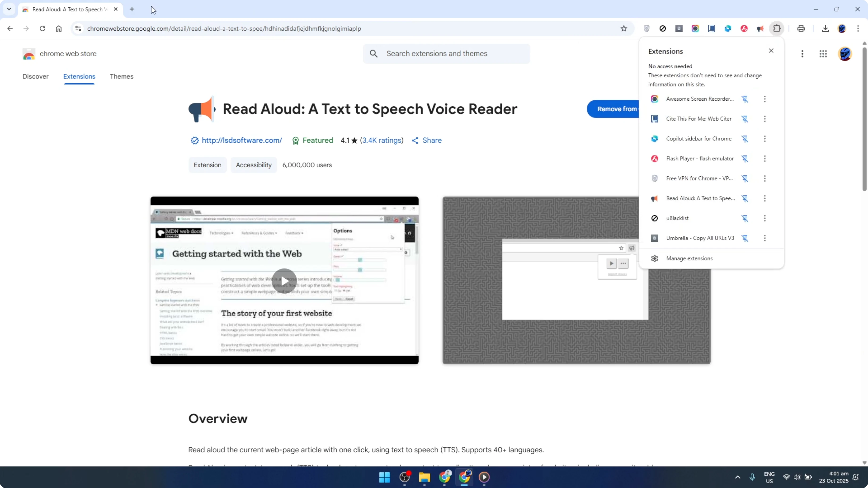The height and width of the screenshot is (488, 868).
Task: Switch to the Themes tab
Action: pos(122,76)
